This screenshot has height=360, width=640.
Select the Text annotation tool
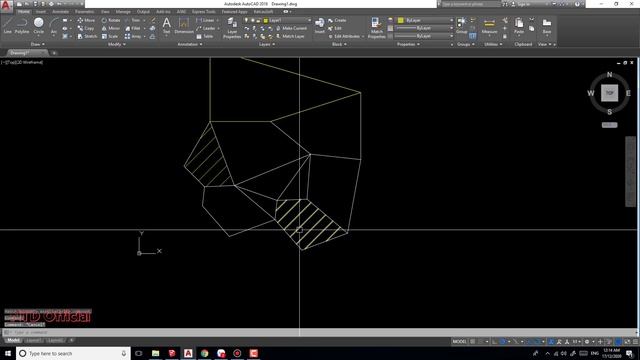(x=166, y=25)
